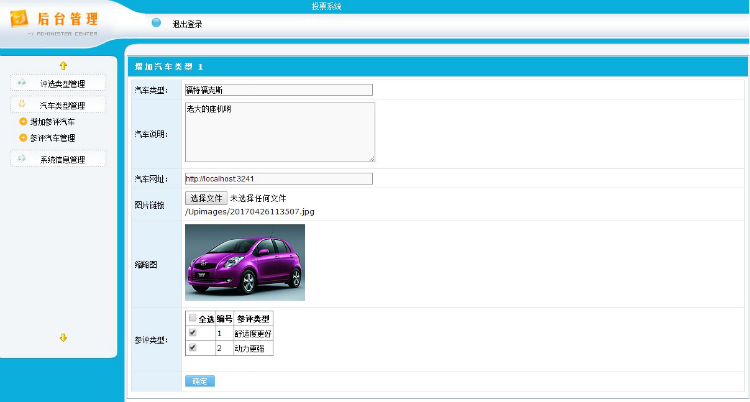
Task: Click the textarea resize grip of 汽车说明
Action: 372,158
